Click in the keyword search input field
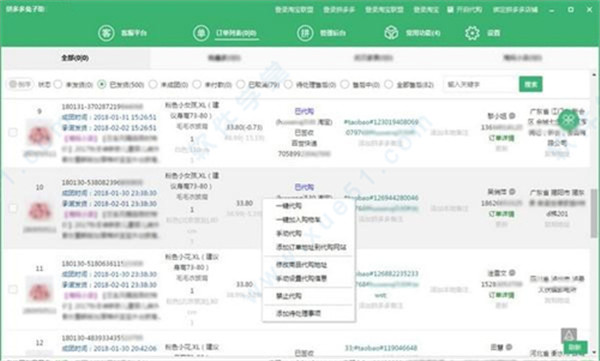This screenshot has height=361, width=600. click(x=480, y=84)
